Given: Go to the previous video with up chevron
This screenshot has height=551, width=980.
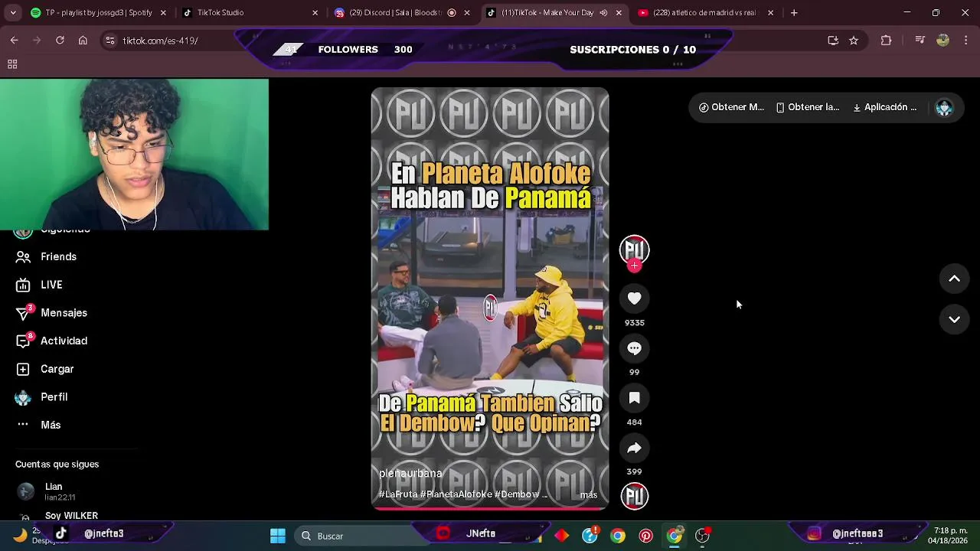Looking at the screenshot, I should [954, 279].
